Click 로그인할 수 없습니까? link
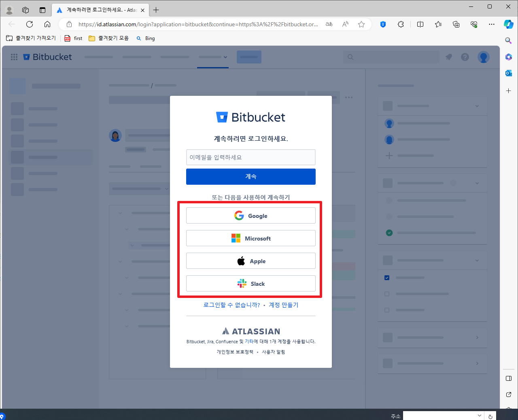This screenshot has width=518, height=420. (231, 305)
